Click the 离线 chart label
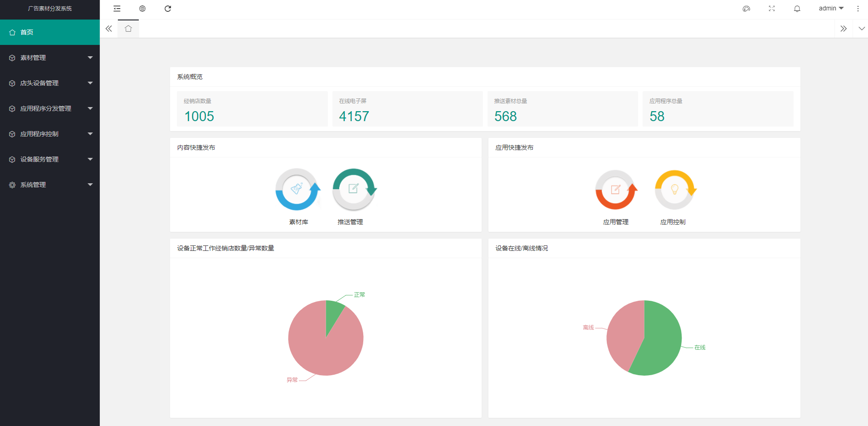 pyautogui.click(x=588, y=328)
